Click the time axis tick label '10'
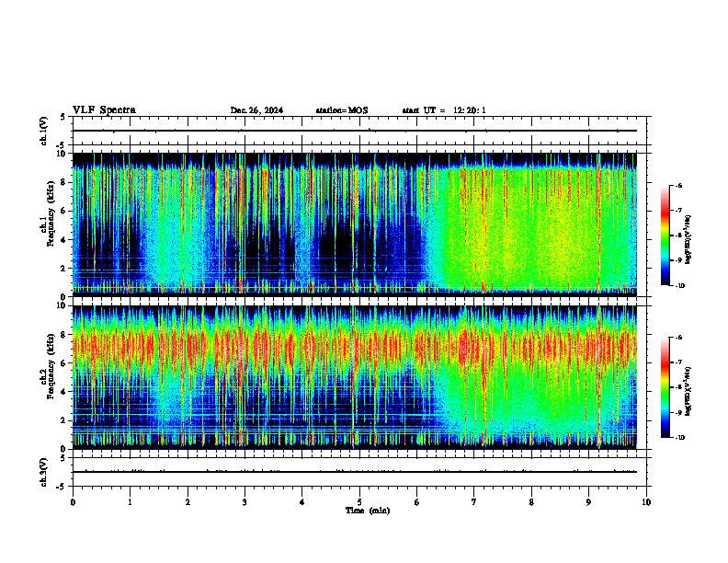 click(x=646, y=502)
